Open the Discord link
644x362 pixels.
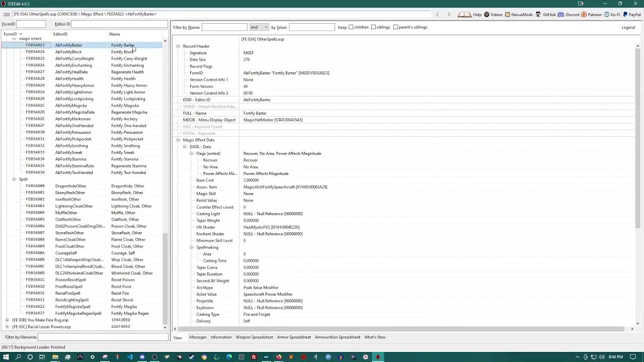pos(569,15)
